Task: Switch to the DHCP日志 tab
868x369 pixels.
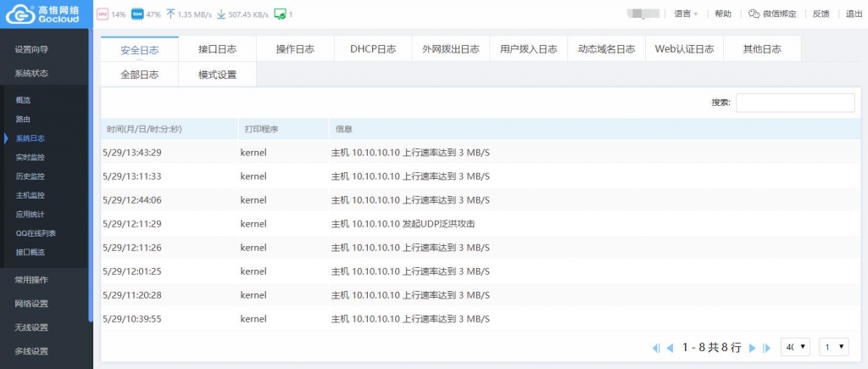Action: click(x=373, y=49)
